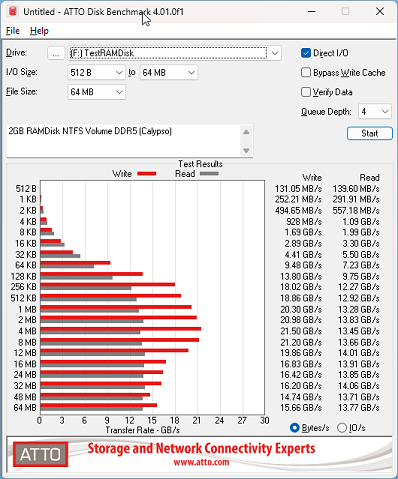Click the 15.66 GB/s write value

click(301, 408)
